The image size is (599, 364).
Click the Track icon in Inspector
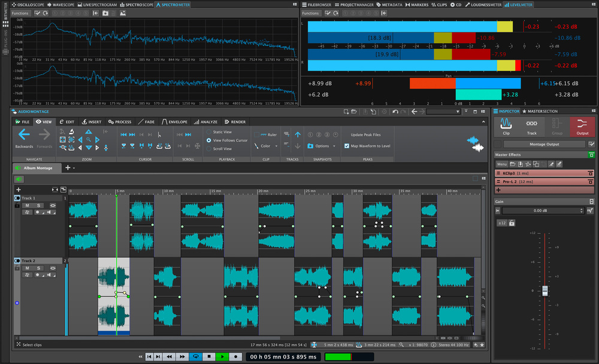click(x=531, y=126)
